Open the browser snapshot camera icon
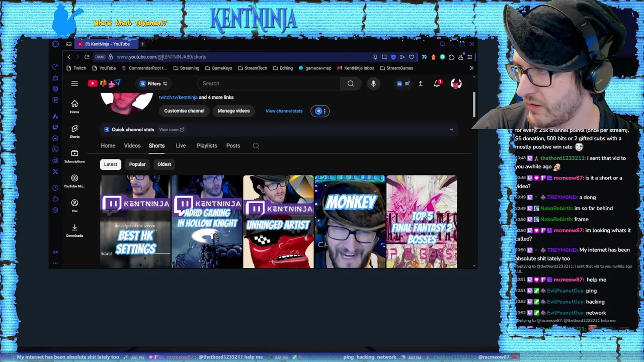 click(x=384, y=57)
